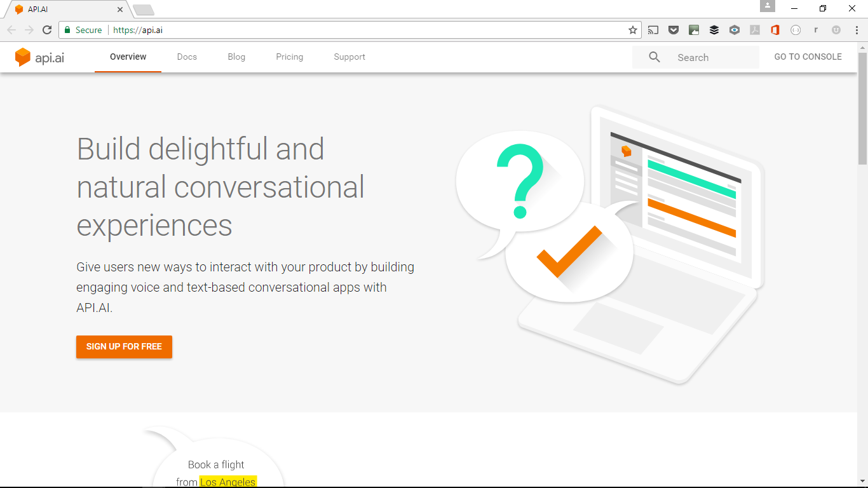Click the browser forward arrow

click(29, 30)
